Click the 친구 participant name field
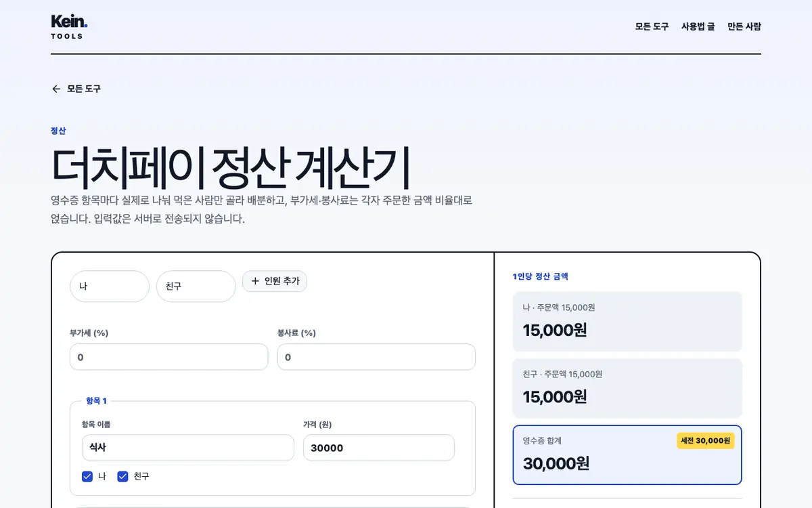 tap(196, 287)
